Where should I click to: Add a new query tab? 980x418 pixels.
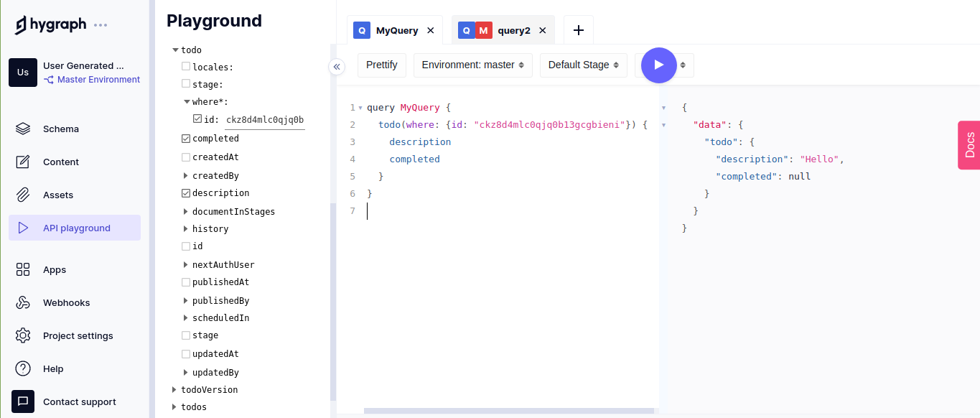coord(578,30)
